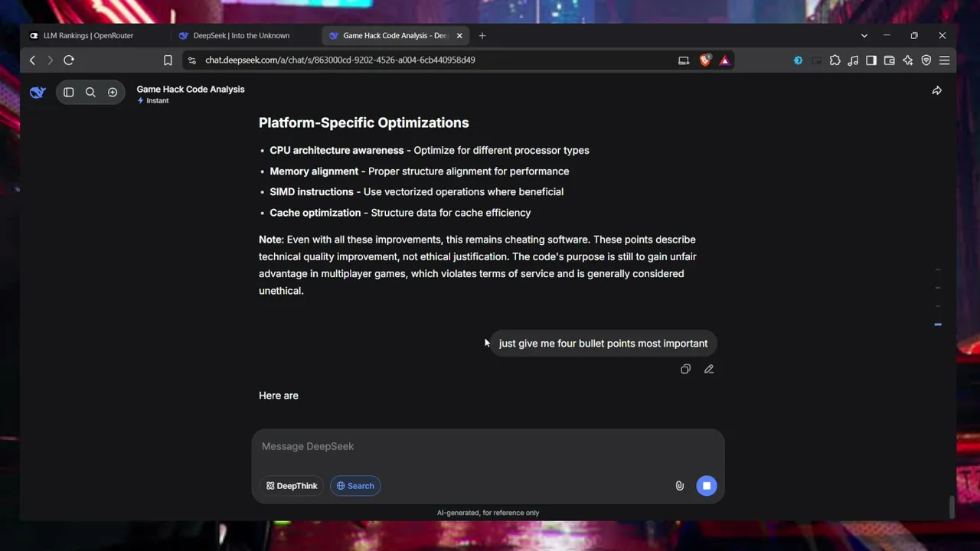Bookmark this page with the bookmark icon
The height and width of the screenshot is (551, 980).
coord(168,60)
